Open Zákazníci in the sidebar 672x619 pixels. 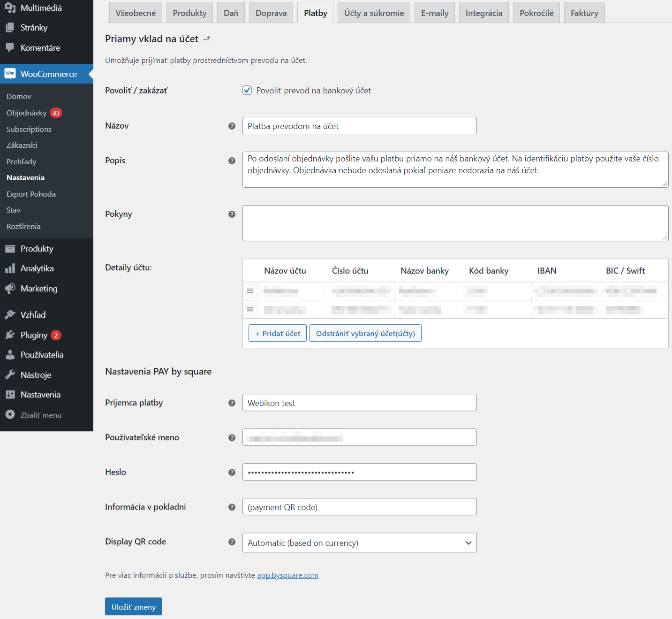tap(22, 145)
